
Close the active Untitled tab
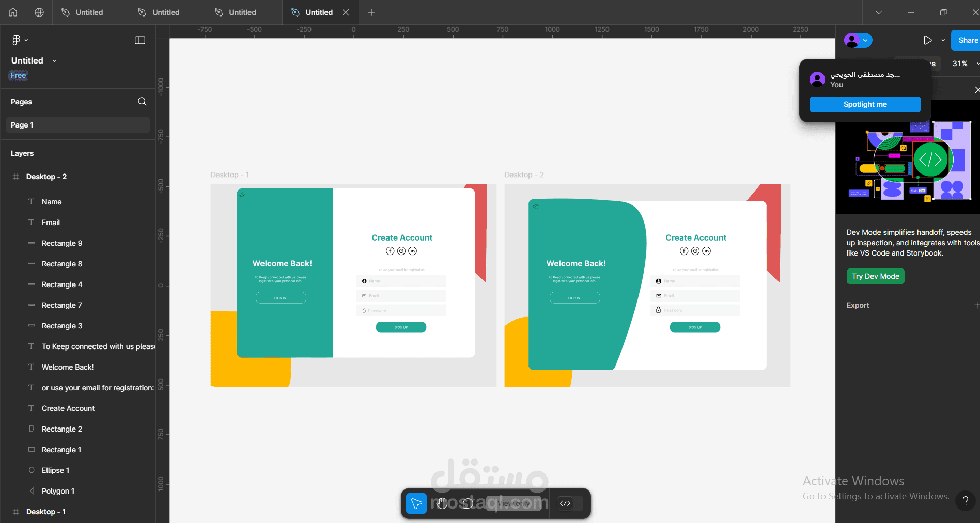point(346,12)
